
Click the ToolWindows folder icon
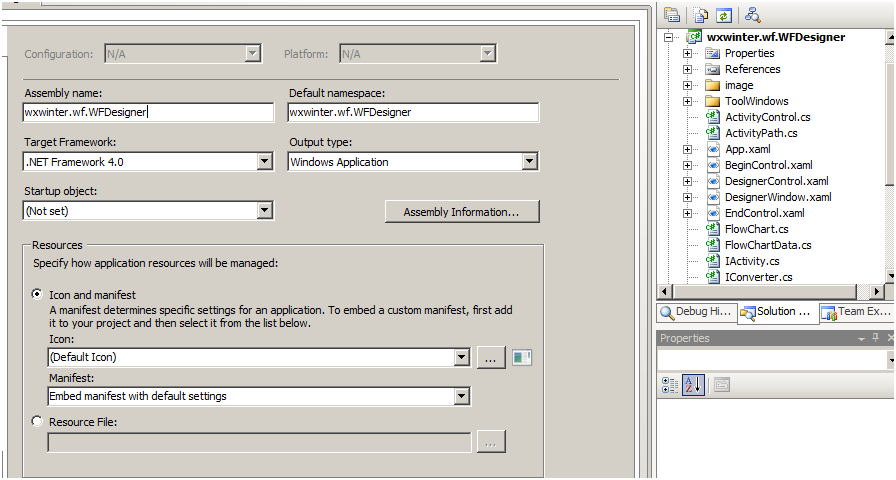tap(712, 101)
